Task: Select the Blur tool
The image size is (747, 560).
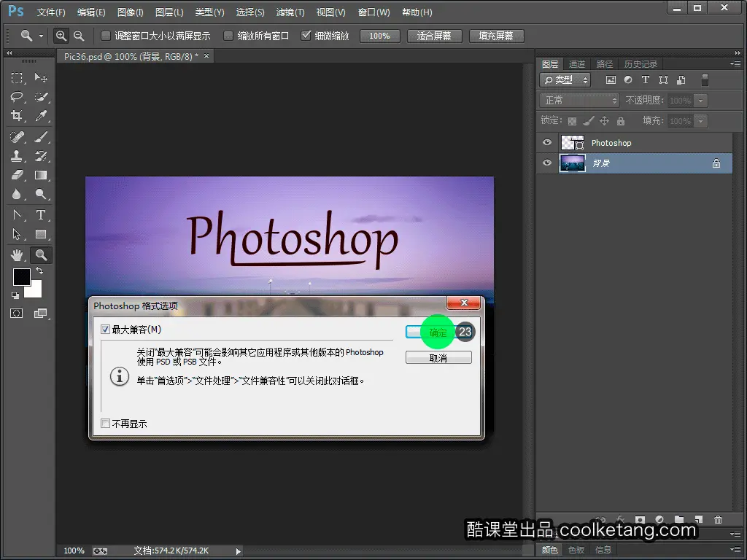Action: [17, 194]
